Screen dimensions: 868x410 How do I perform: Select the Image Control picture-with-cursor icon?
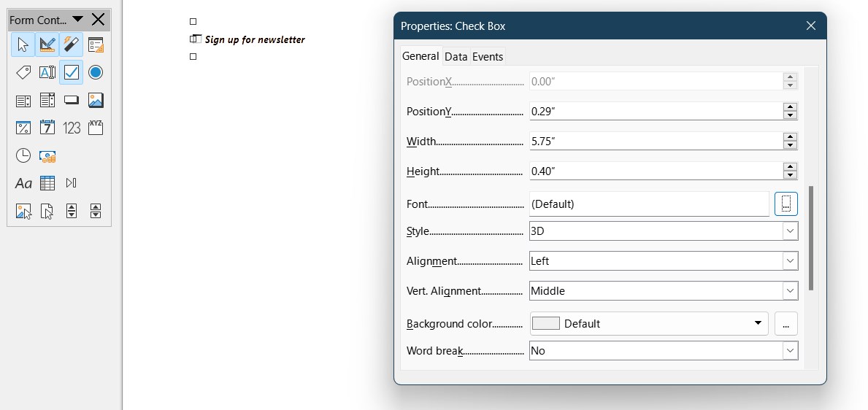23,211
